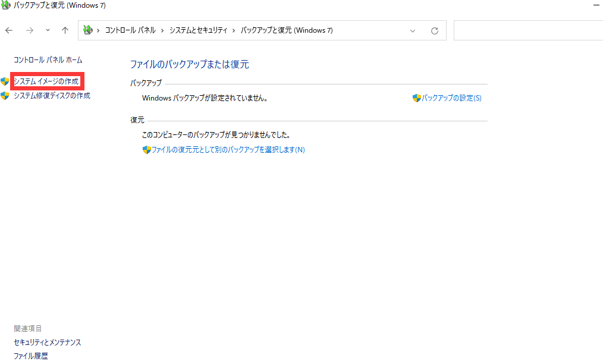This screenshot has width=603, height=364.
Task: Select システム イメージの作成 in the sidebar
Action: (48, 81)
